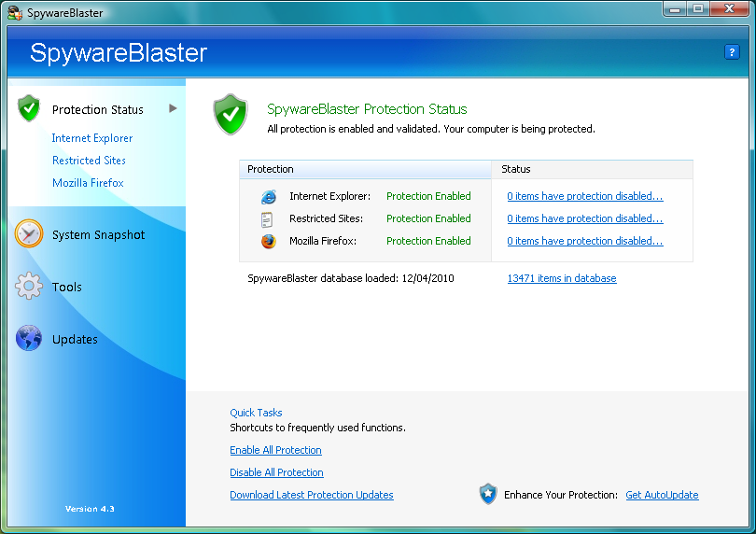This screenshot has height=534, width=756.
Task: Click the database loaded 12/04/2010 text
Action: (x=351, y=278)
